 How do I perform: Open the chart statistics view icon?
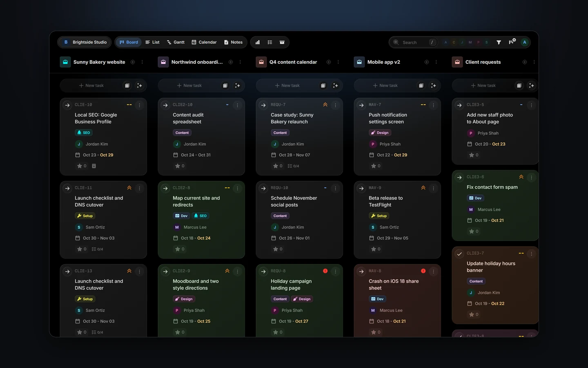point(258,42)
